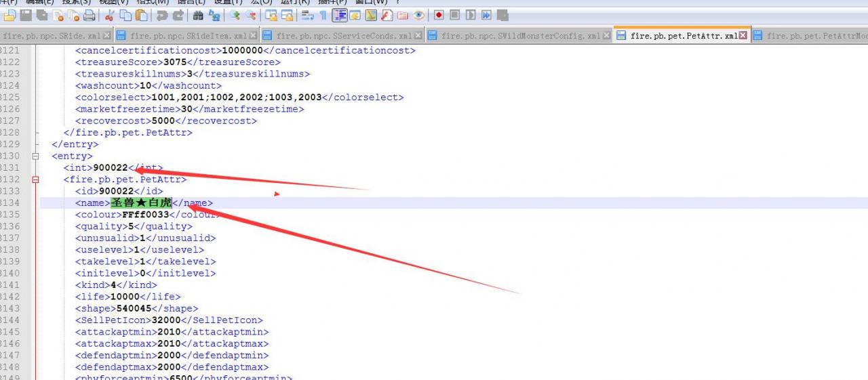Click the Save file toolbar icon
The width and height of the screenshot is (868, 380).
(x=26, y=15)
